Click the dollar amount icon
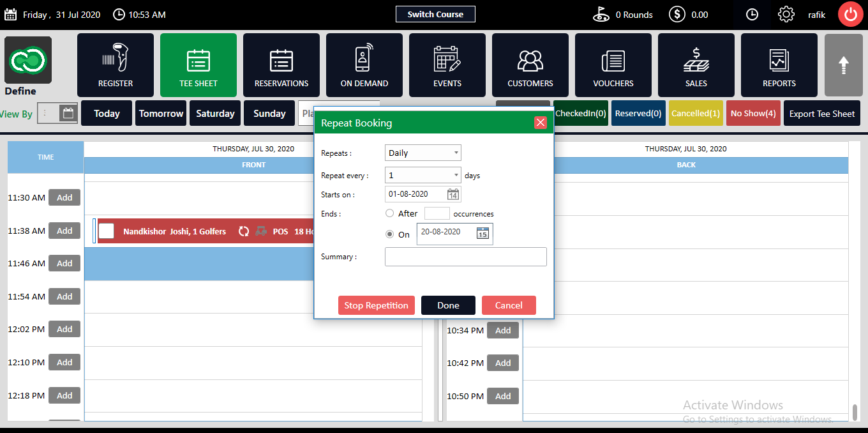868x433 pixels. [x=677, y=15]
